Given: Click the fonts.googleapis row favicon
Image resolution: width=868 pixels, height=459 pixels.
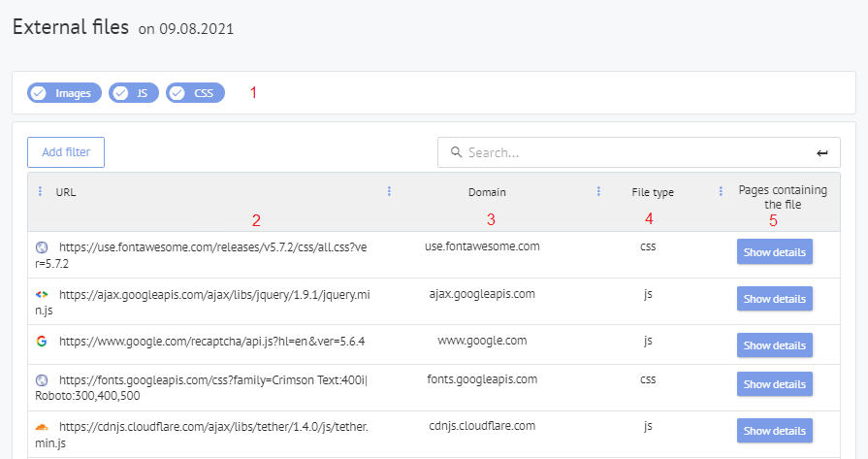Looking at the screenshot, I should click(42, 380).
